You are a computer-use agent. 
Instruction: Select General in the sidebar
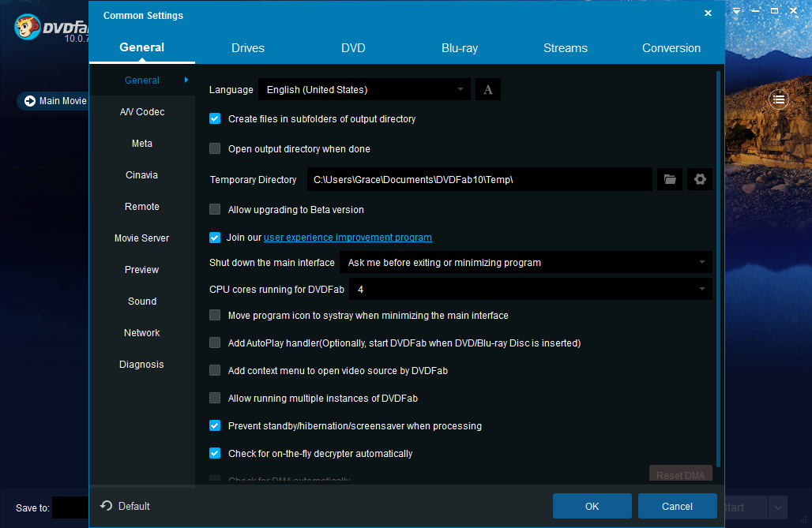[142, 81]
